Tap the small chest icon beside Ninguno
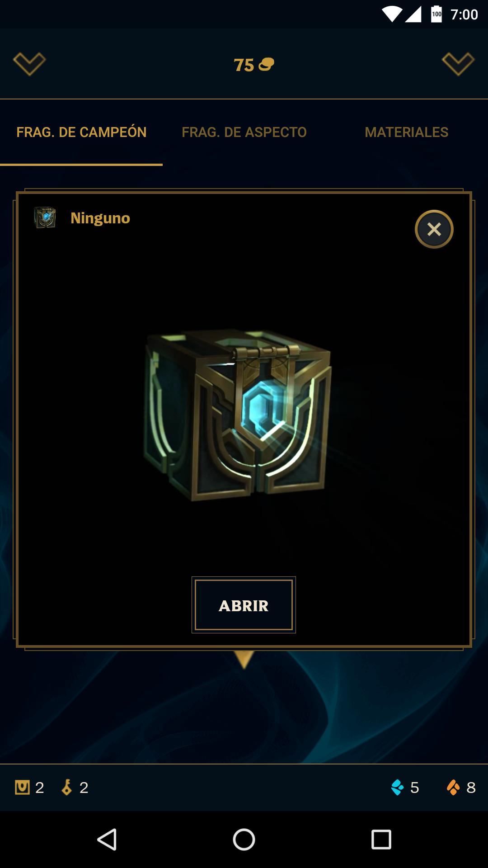The image size is (488, 868). pos(45,217)
